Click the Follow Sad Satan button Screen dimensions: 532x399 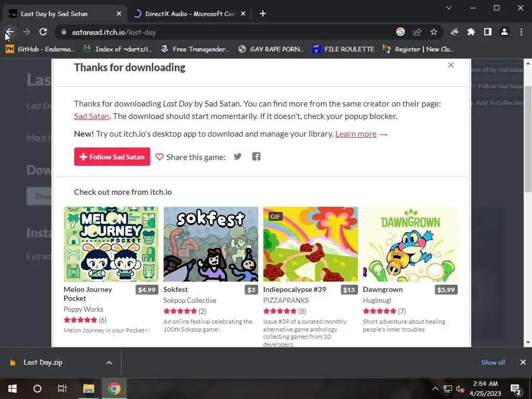[x=112, y=157]
